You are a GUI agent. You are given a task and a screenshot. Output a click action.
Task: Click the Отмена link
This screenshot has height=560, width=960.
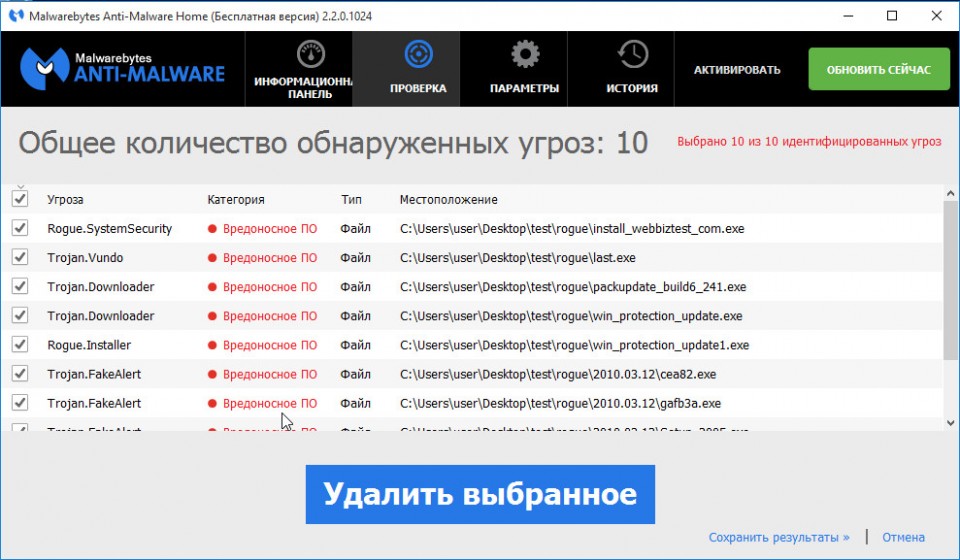(x=903, y=537)
